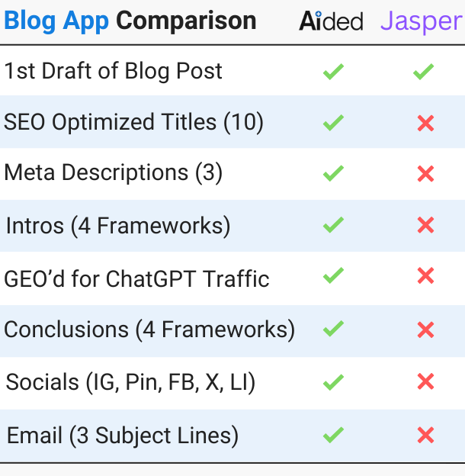
Task: Click Aided checkmark for Socials row
Action: pos(333,381)
